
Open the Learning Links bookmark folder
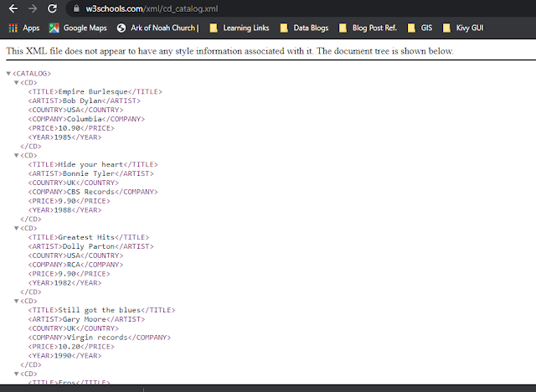(x=240, y=28)
